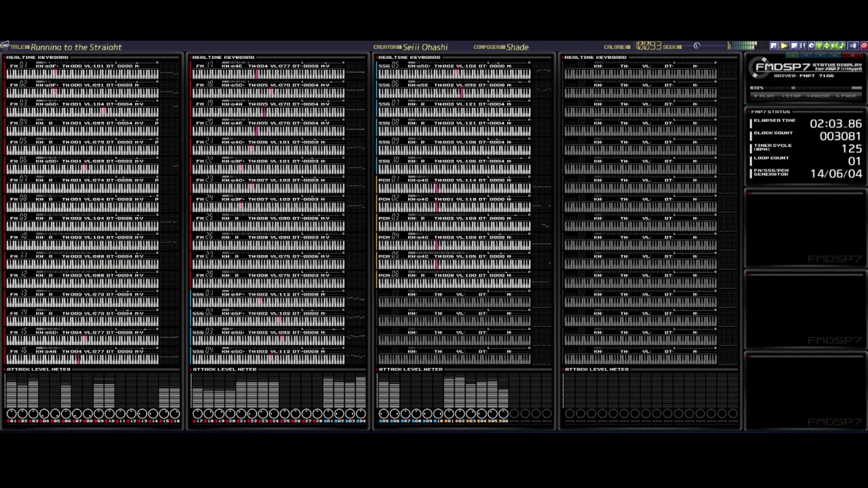This screenshot has height=488, width=868.
Task: Click the pan knob above red channel 16
Action: 174,413
